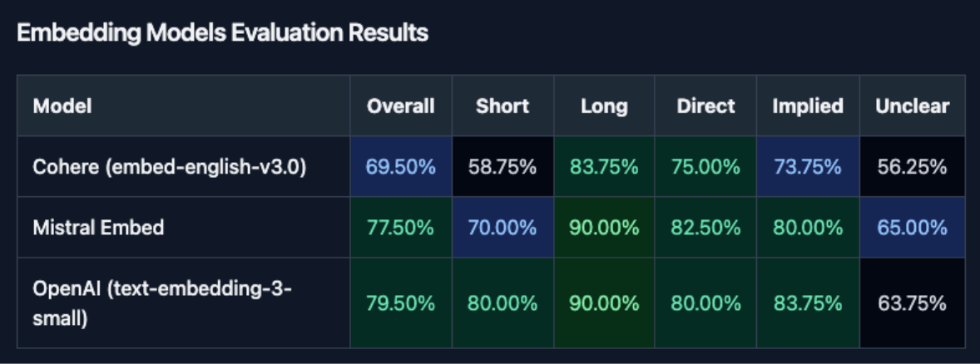The width and height of the screenshot is (980, 364).
Task: Select the Cohere (embed-english-v3.0) row label
Action: 170,167
